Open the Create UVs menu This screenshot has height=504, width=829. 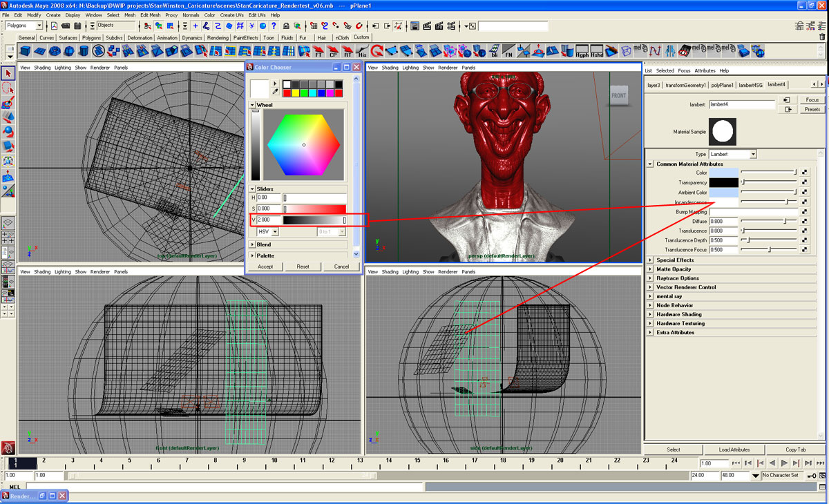[x=231, y=14]
